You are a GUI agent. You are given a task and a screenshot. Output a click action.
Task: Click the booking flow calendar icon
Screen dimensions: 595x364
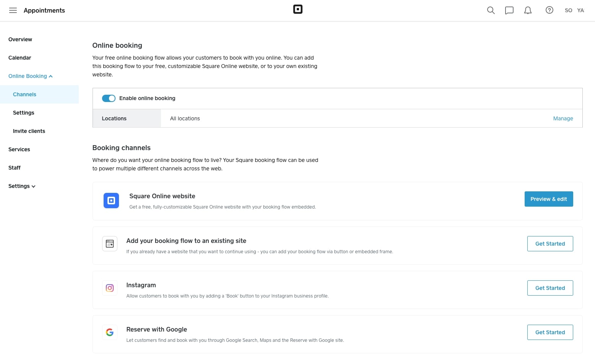tap(109, 243)
